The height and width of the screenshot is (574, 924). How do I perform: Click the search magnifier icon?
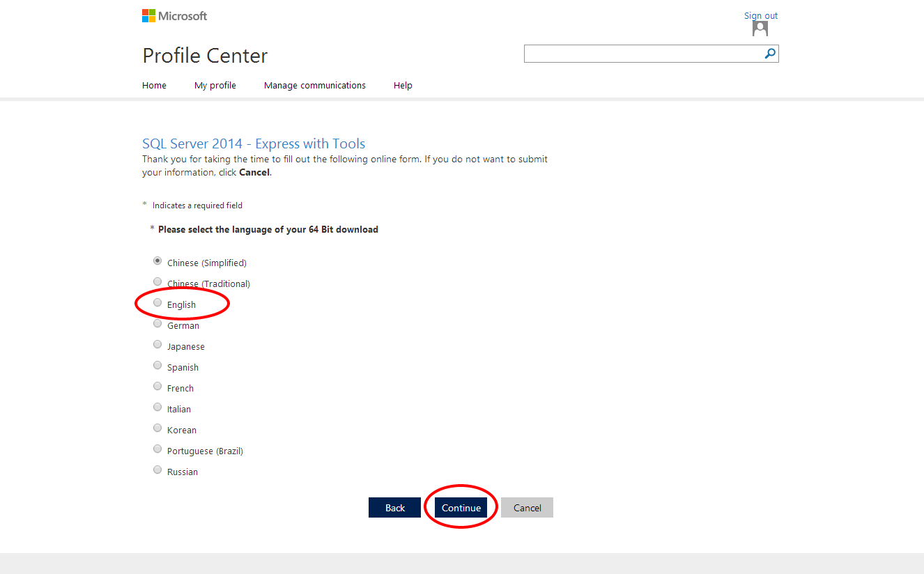pos(769,53)
